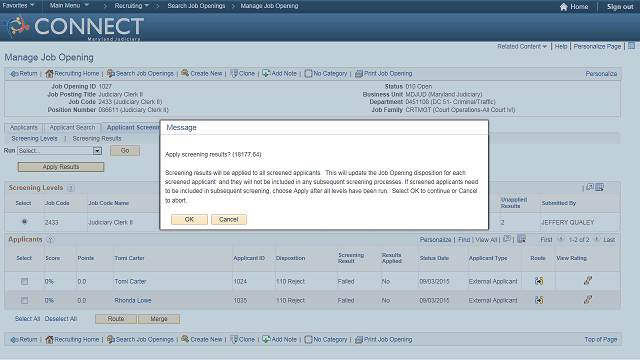Click Sign out link
640x360 pixels.
pyautogui.click(x=620, y=7)
